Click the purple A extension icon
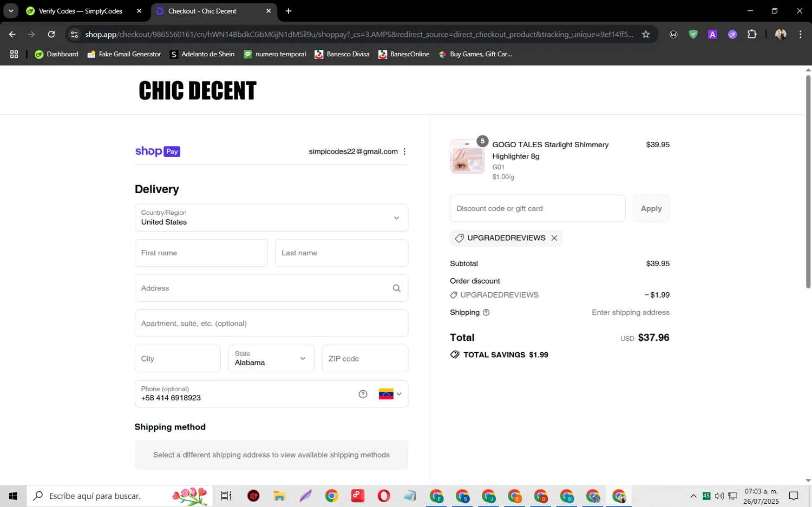812x507 pixels. 712,34
